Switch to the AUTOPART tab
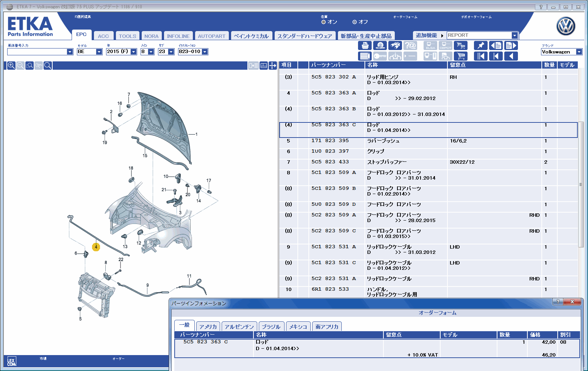The height and width of the screenshot is (371, 588). [211, 36]
